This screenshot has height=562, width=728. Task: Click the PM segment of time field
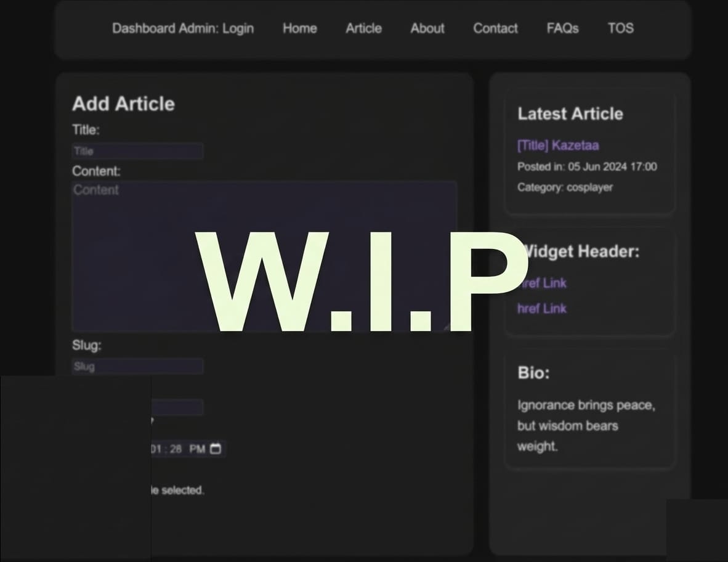point(197,449)
